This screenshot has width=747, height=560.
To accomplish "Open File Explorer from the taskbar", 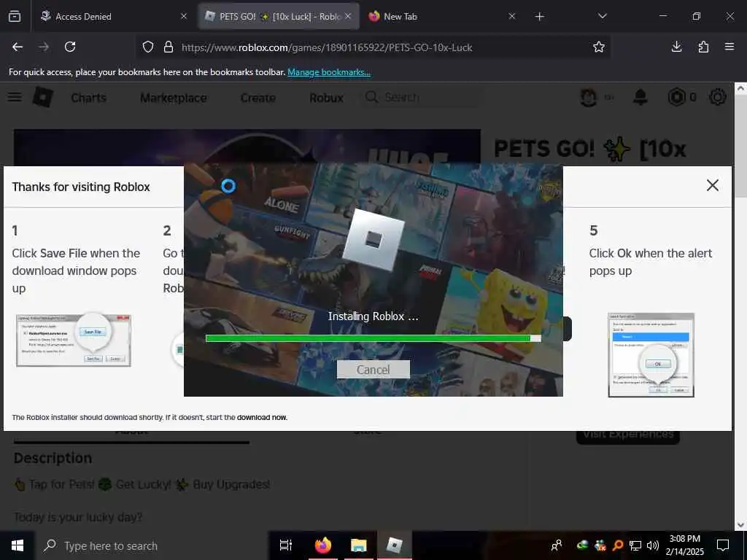I will coord(359,545).
